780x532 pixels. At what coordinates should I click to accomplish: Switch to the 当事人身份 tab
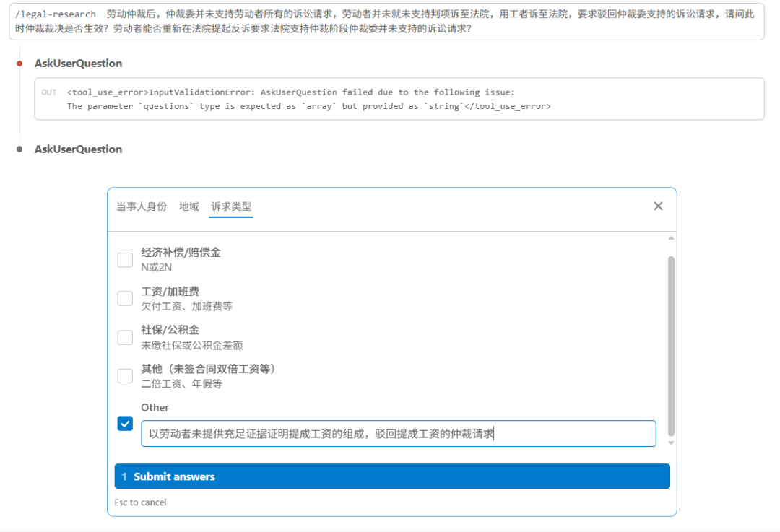[x=142, y=206]
